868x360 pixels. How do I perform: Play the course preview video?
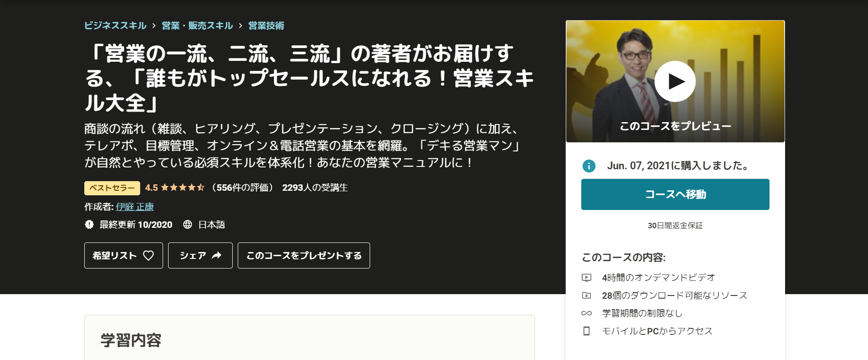click(x=675, y=81)
